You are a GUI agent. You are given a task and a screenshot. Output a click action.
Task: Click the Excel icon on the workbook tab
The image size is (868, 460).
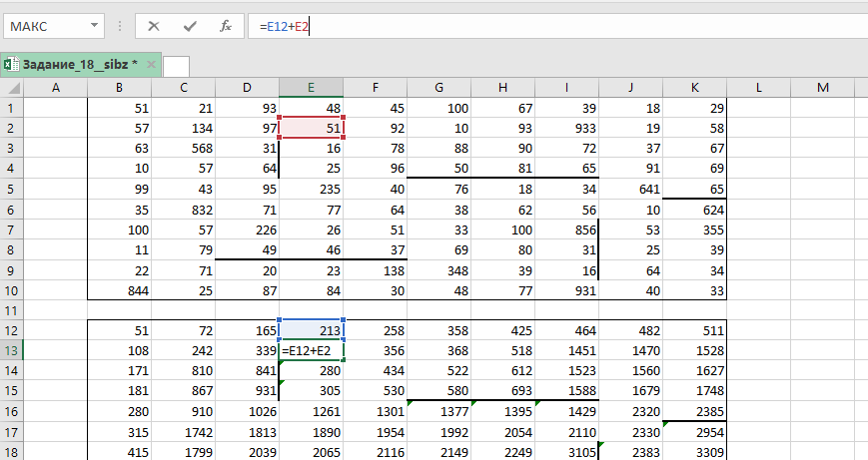[11, 65]
